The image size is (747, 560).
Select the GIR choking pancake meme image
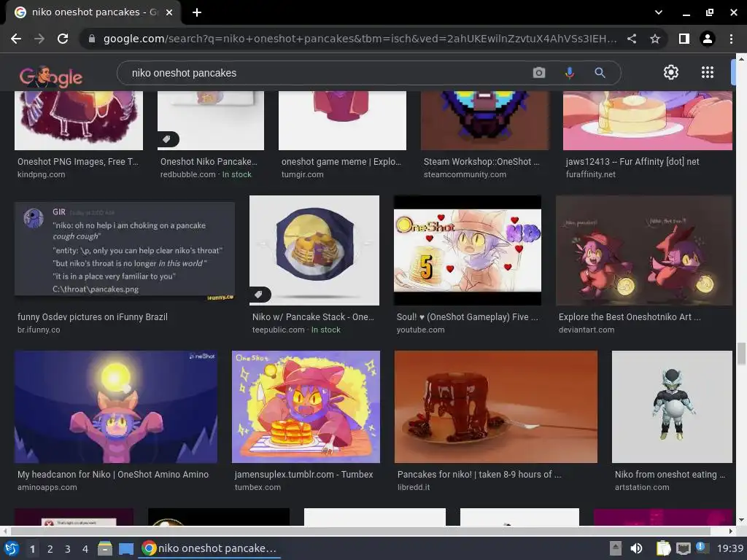pyautogui.click(x=125, y=249)
